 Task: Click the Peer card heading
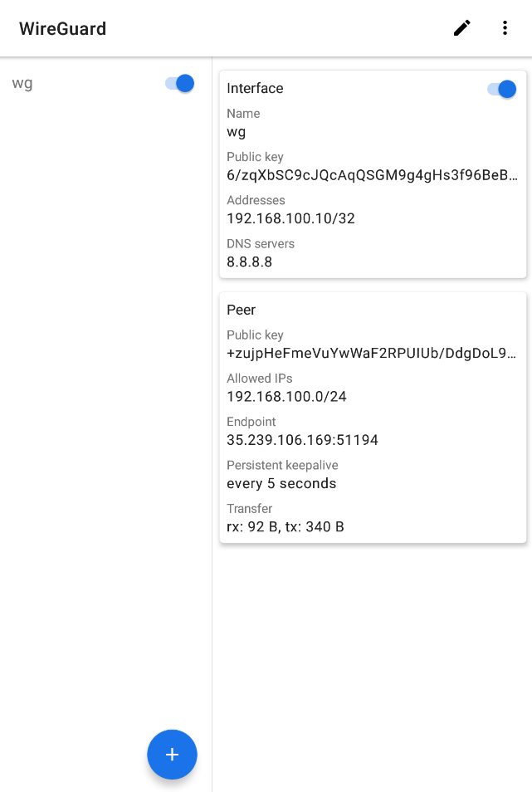point(241,310)
